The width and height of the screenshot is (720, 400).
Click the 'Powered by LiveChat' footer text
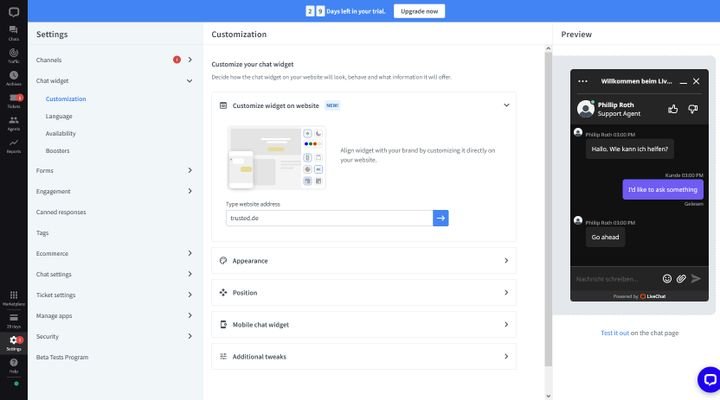639,296
